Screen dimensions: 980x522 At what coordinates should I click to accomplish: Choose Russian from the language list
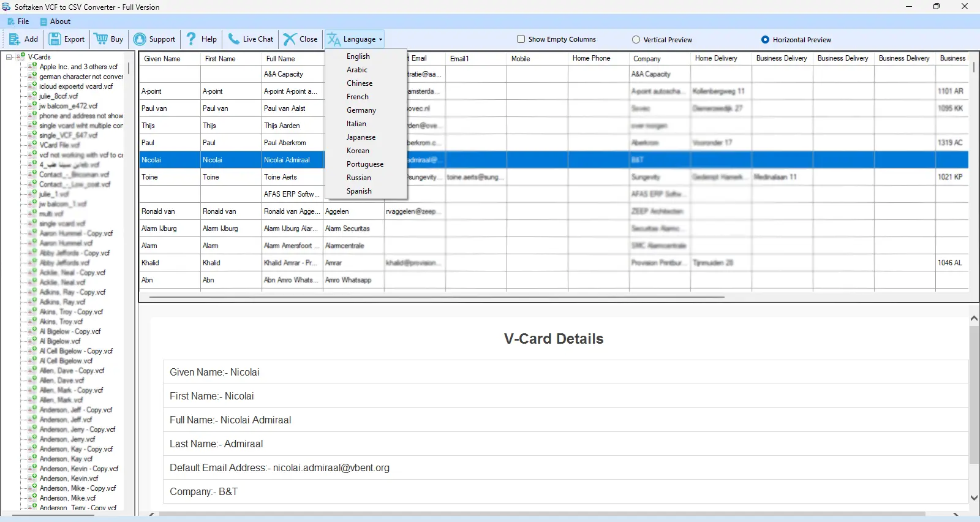coord(359,178)
